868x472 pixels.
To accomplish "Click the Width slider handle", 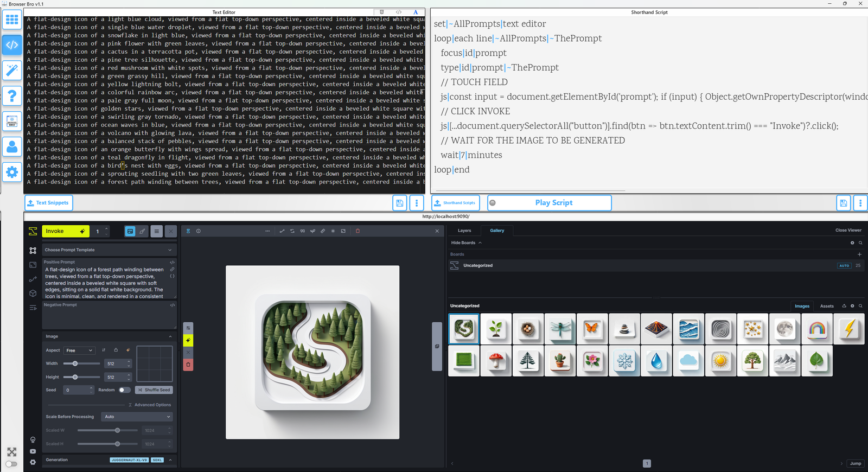I will [x=75, y=363].
